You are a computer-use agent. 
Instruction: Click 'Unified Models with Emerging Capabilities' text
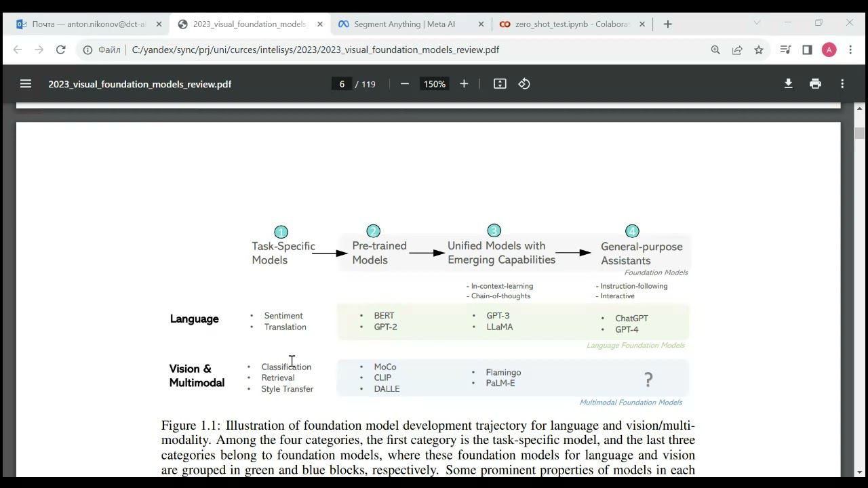point(501,253)
